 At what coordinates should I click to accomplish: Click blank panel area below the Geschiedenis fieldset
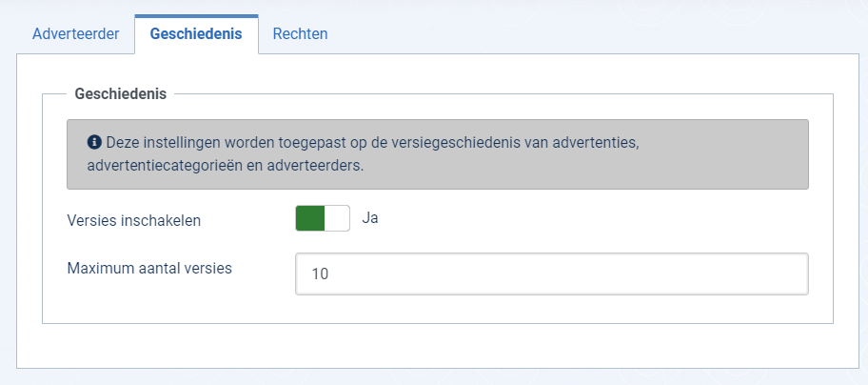tap(437, 346)
